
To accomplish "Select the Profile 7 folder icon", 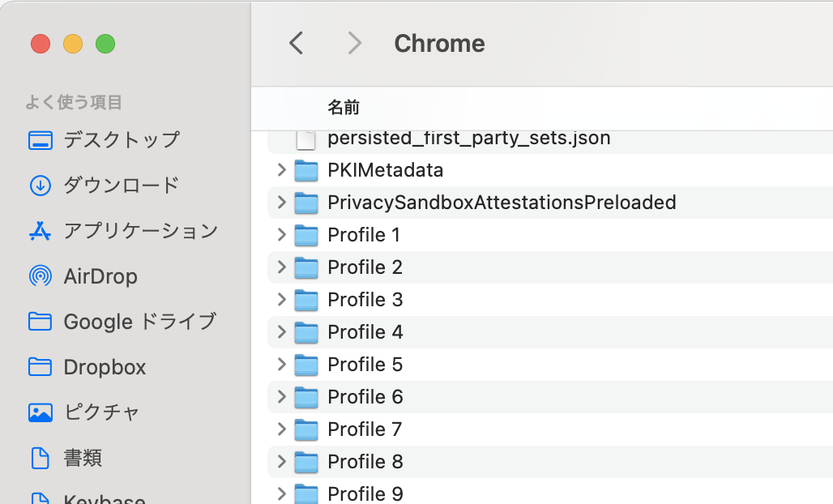I will (x=305, y=429).
